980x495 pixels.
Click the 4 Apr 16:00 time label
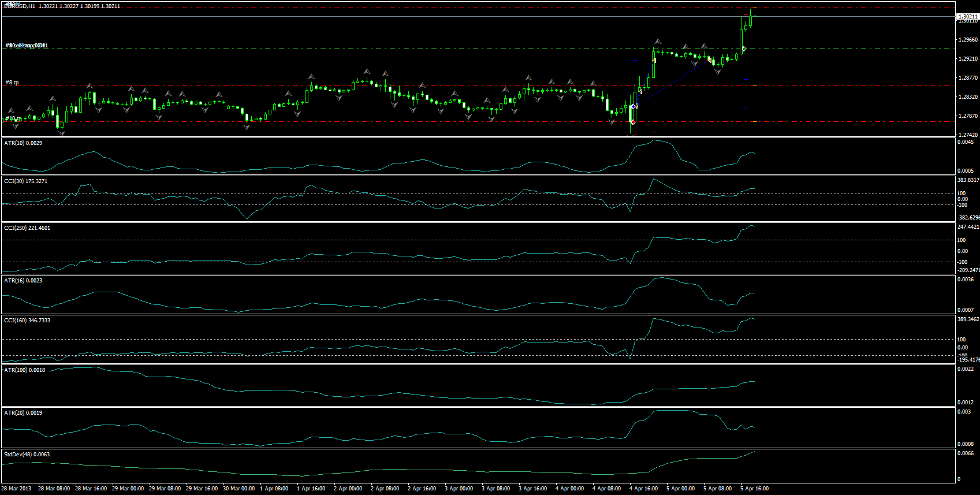click(644, 489)
